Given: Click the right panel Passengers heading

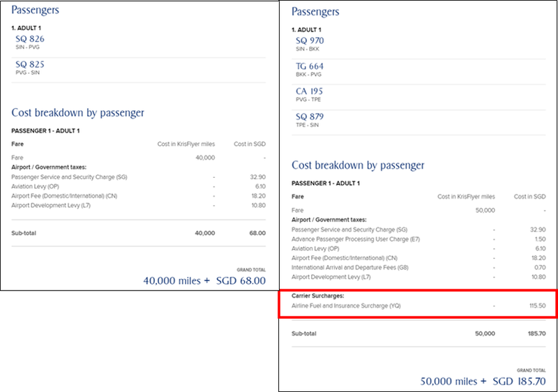Looking at the screenshot, I should (x=315, y=12).
